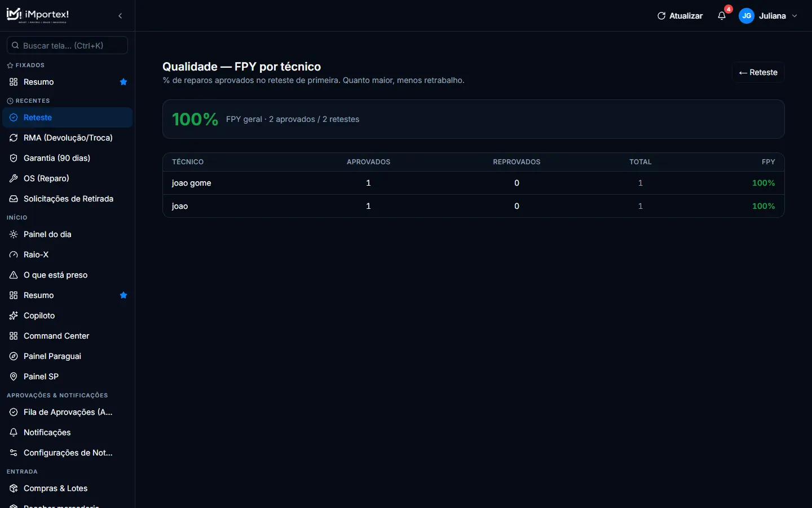This screenshot has height=508, width=812.
Task: Open the notifications bell icon
Action: (722, 16)
